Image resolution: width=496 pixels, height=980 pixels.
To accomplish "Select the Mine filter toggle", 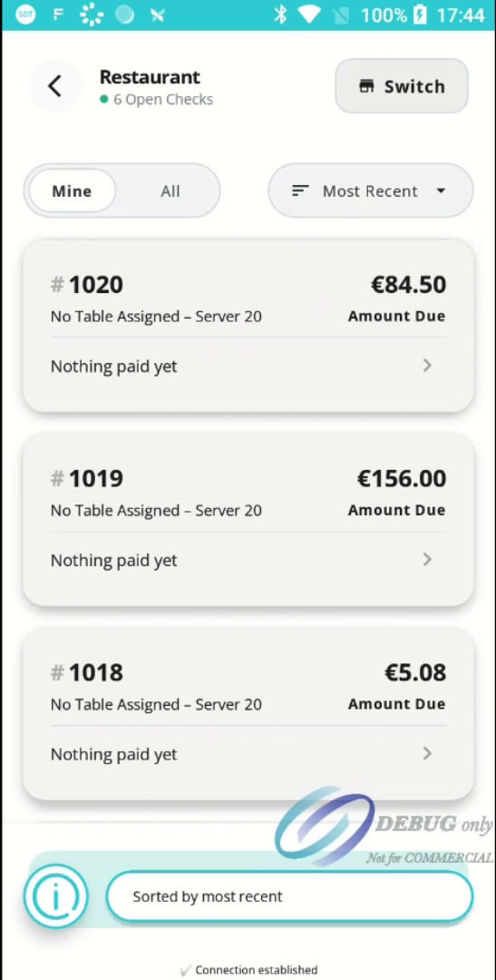I will pyautogui.click(x=72, y=191).
